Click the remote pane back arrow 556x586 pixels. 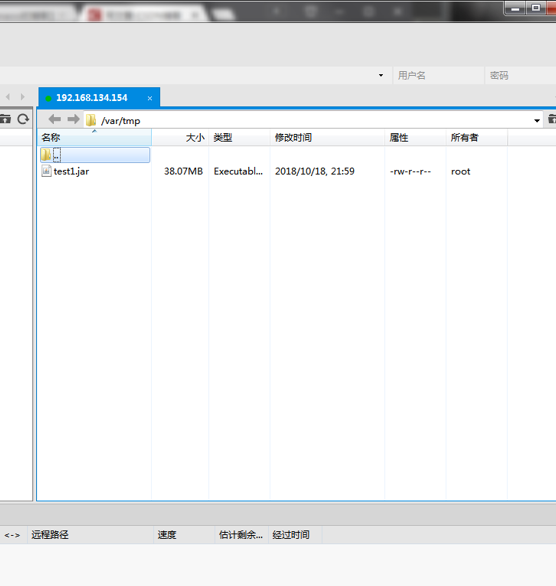[55, 119]
